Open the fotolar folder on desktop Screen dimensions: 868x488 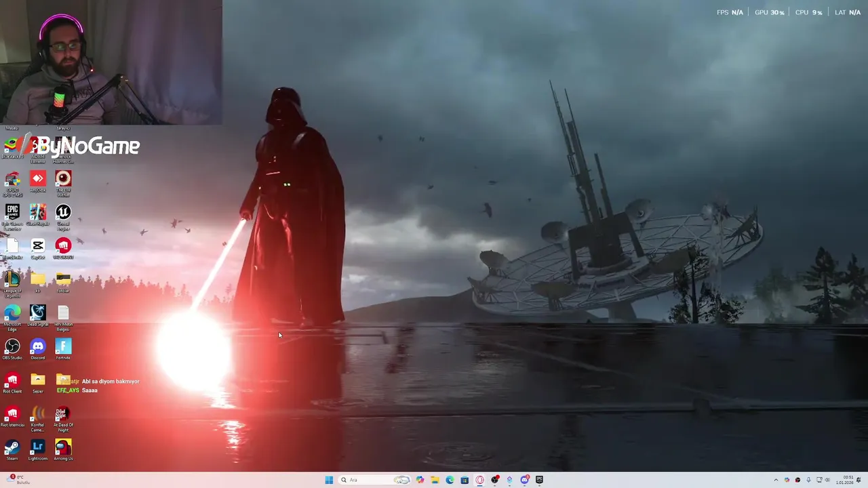coord(63,282)
